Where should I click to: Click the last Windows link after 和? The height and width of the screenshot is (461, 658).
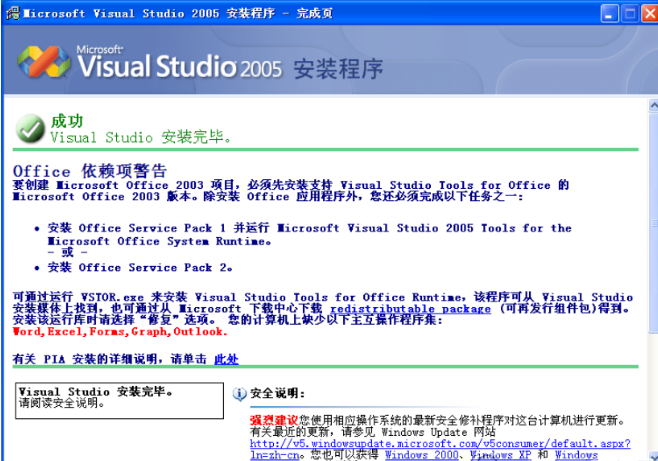tap(576, 455)
